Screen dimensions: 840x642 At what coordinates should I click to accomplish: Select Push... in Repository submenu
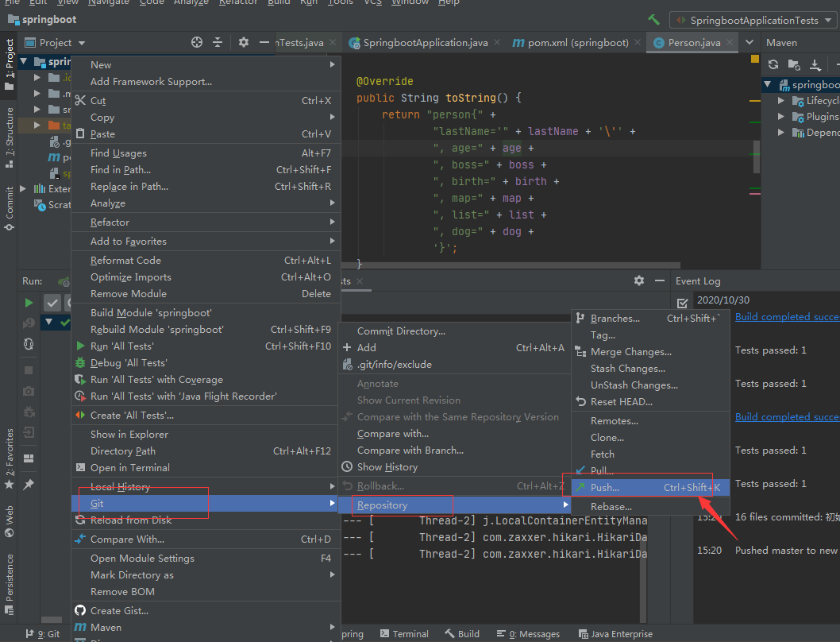[650, 488]
